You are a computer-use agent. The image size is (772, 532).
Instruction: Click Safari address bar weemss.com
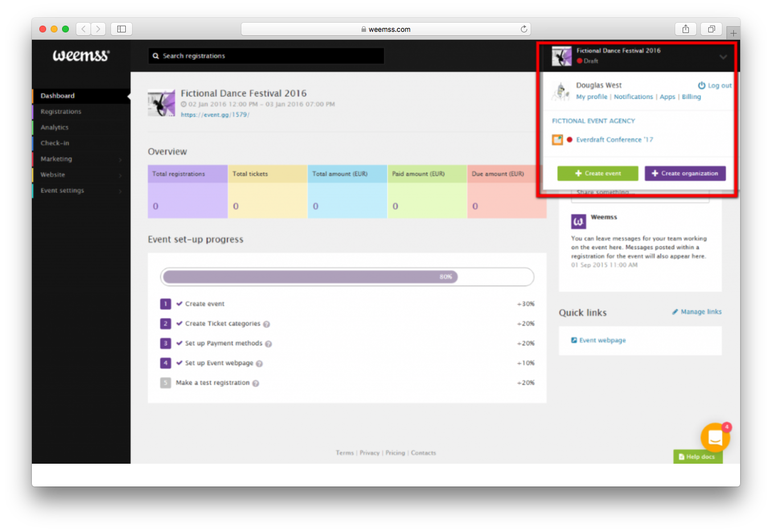[385, 29]
